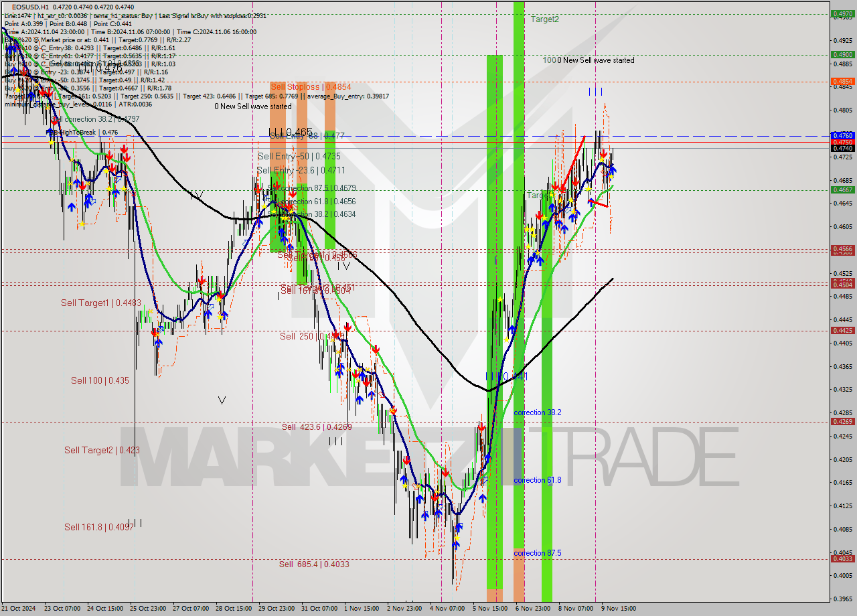857x616 pixels.
Task: Click the red 0.4750 price tag
Action: (x=842, y=142)
